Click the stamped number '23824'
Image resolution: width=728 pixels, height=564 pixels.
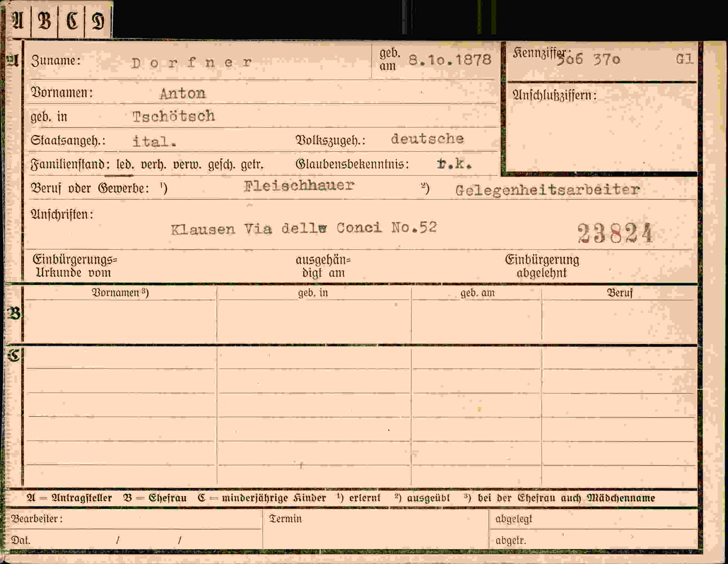click(615, 233)
